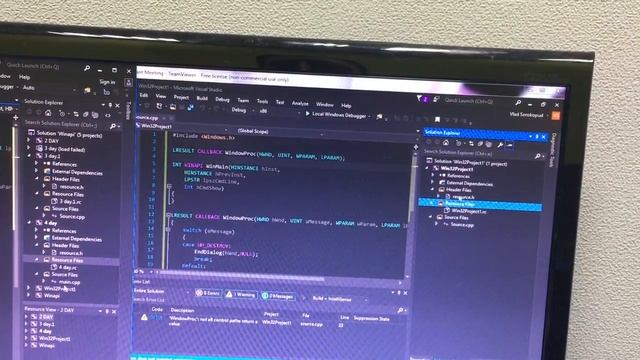Click Quick Launch magnifier in right Visual Studio window
Screen dimensions: 640x360
(518, 102)
